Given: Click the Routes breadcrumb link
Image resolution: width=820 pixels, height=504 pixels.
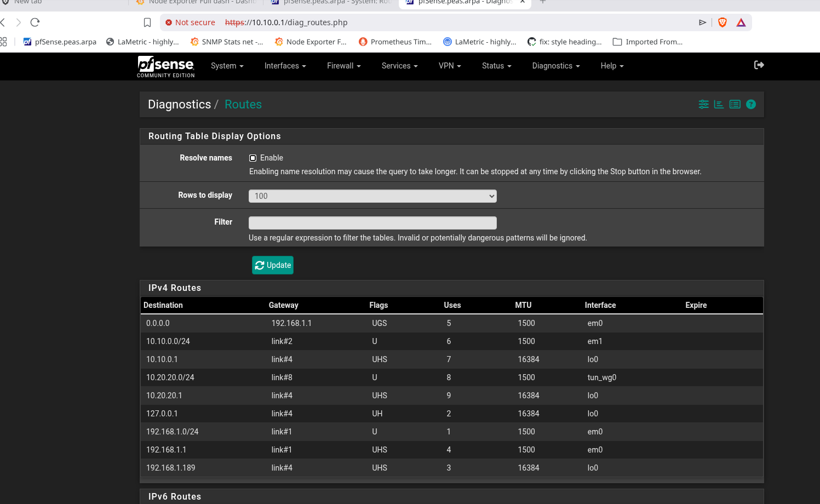Looking at the screenshot, I should coord(243,105).
